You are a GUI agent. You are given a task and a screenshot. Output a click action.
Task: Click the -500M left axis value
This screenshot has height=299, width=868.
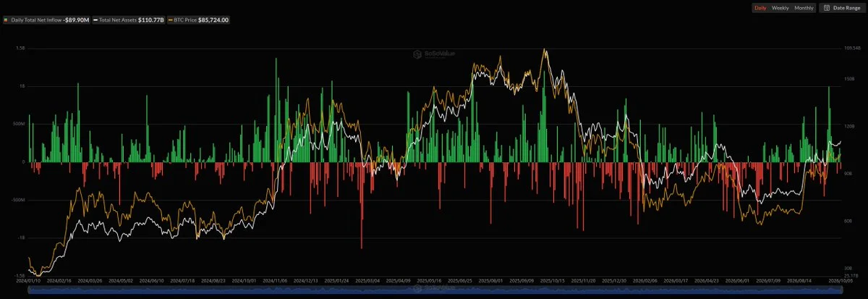pos(18,199)
